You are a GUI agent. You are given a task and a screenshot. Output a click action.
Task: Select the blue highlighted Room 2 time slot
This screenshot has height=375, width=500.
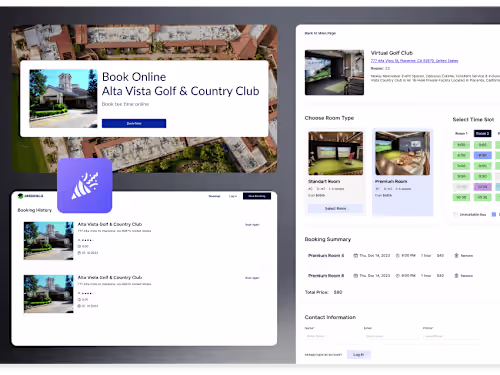pos(483,155)
